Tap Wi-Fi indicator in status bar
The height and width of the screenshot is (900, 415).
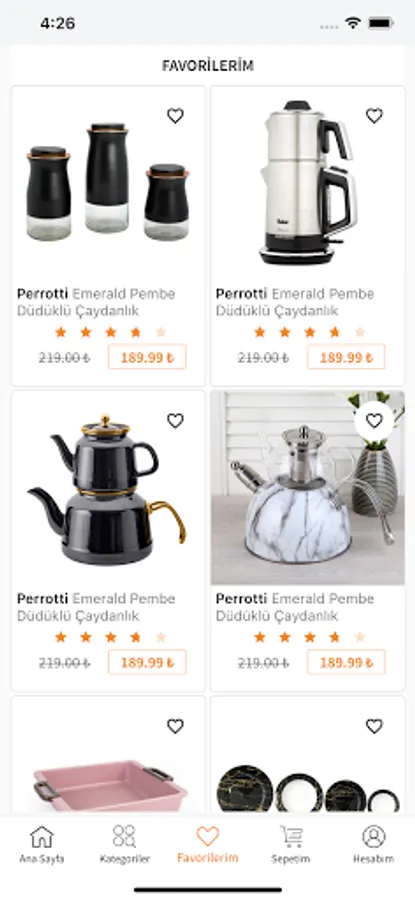[352, 23]
